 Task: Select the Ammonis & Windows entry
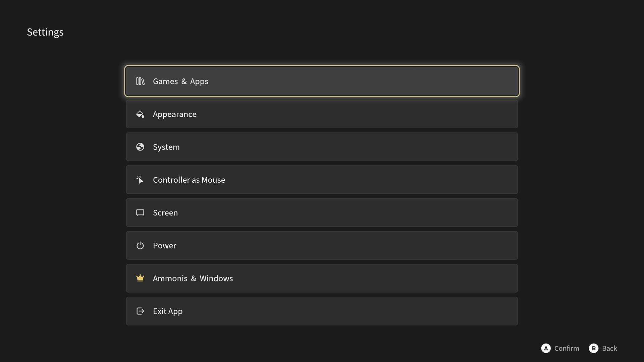tap(322, 278)
